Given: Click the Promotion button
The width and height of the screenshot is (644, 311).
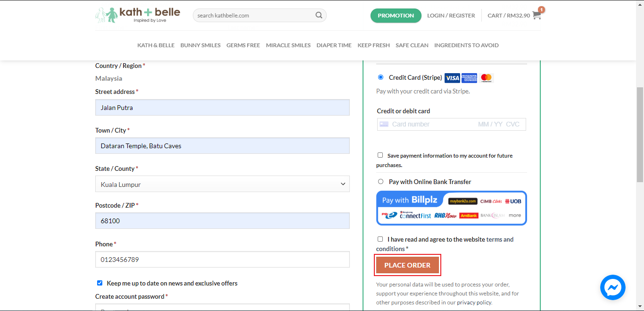Looking at the screenshot, I should [x=396, y=16].
